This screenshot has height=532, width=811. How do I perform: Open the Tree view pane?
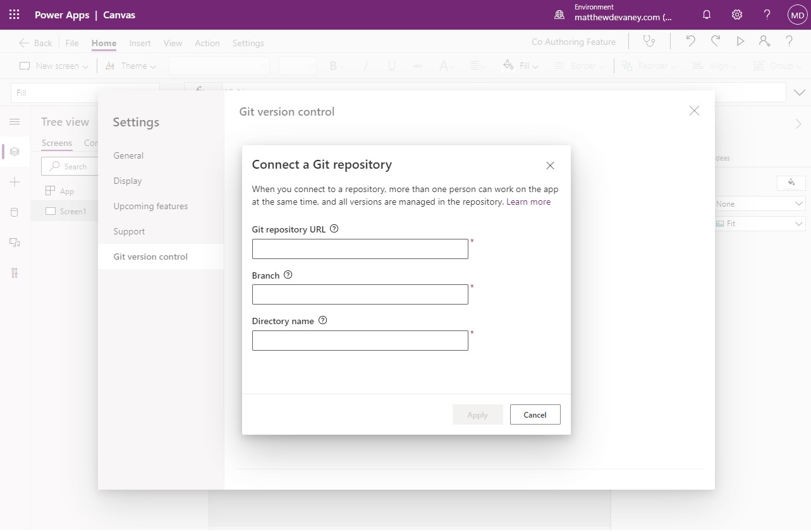pos(15,152)
